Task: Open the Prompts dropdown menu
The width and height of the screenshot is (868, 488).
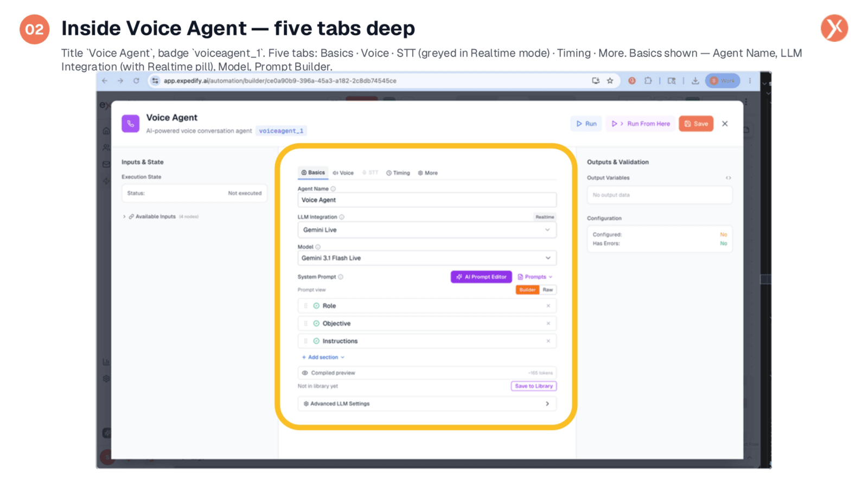Action: coord(535,277)
